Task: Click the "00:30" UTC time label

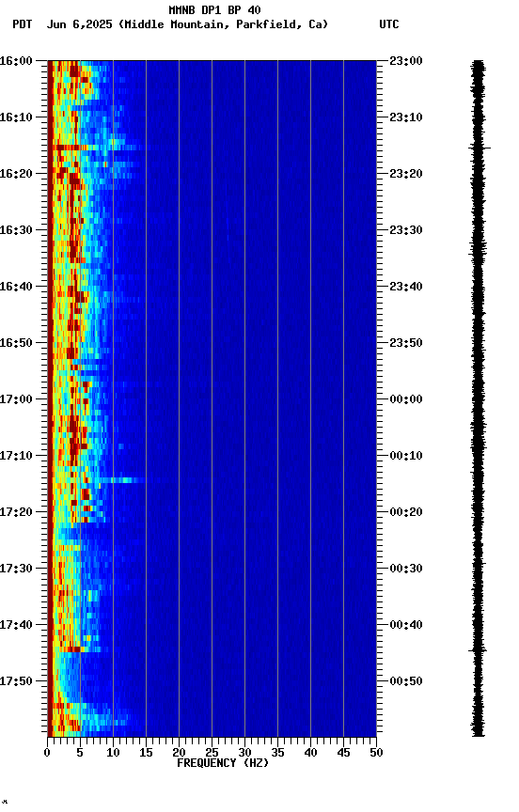Action: point(406,569)
